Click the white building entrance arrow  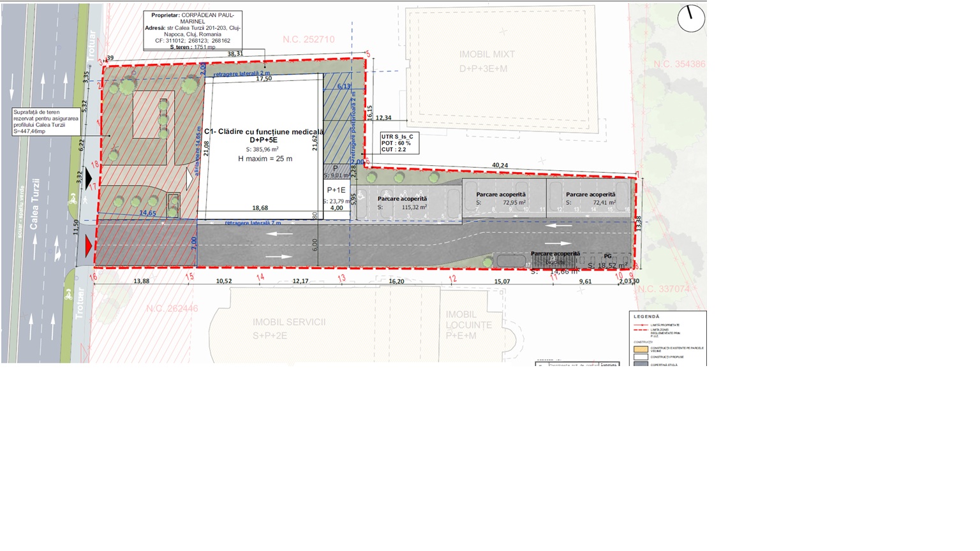point(189,179)
